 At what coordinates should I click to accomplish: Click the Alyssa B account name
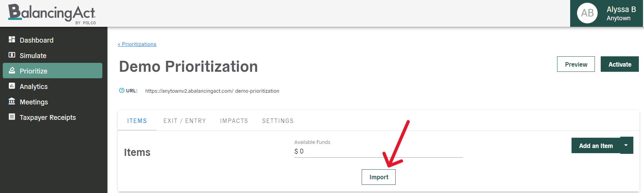coord(621,10)
